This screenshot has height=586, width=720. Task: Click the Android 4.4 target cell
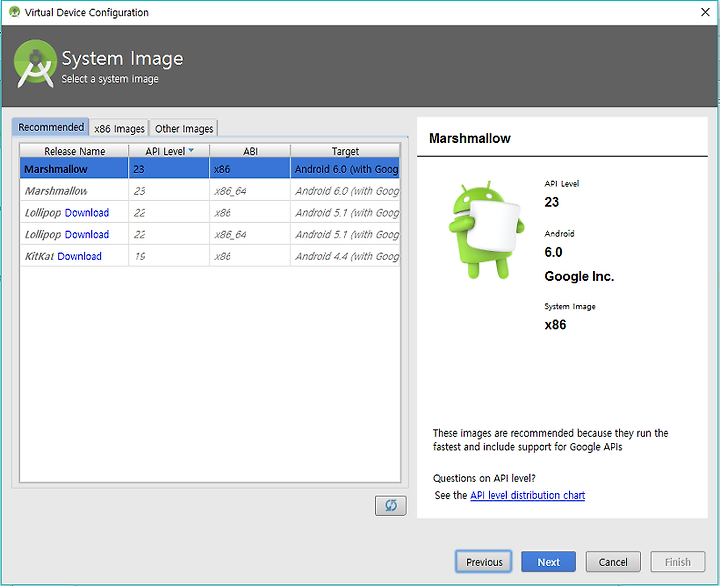pyautogui.click(x=345, y=256)
